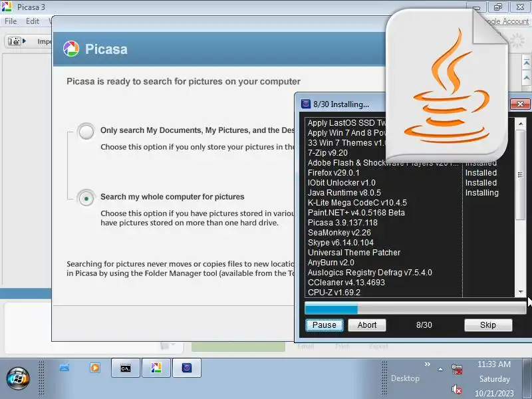Click the Import icon in Picasa toolbar
Image resolution: width=532 pixels, height=399 pixels.
[16, 41]
